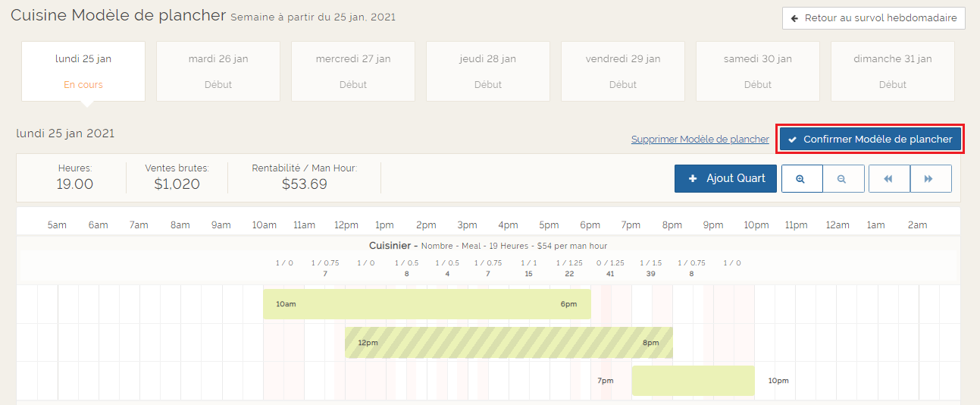Open samedi 30 jan tab
Screen dimensions: 980x405
pos(758,71)
